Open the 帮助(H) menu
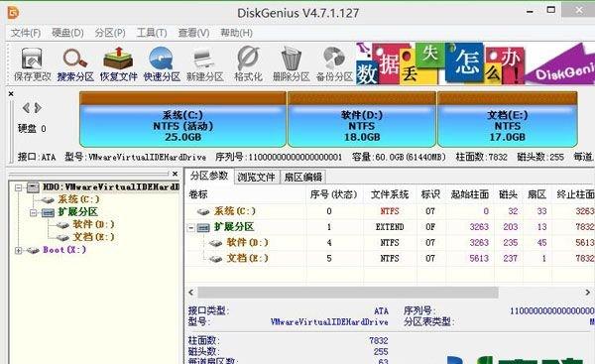The image size is (595, 364). click(x=236, y=33)
